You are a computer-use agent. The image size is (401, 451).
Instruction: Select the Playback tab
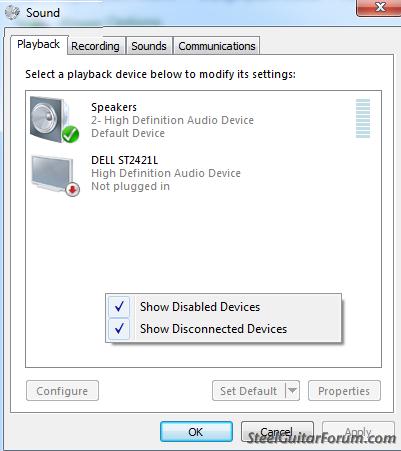tap(39, 44)
